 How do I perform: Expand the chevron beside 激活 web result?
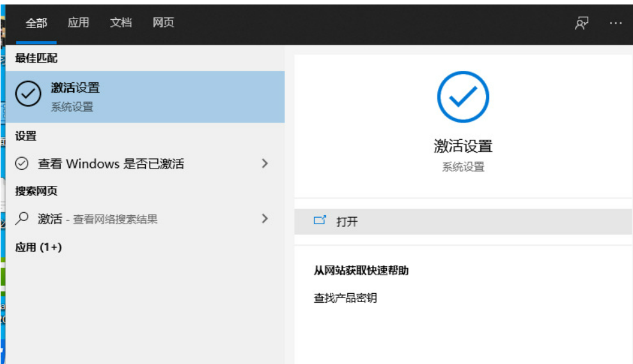click(x=265, y=219)
